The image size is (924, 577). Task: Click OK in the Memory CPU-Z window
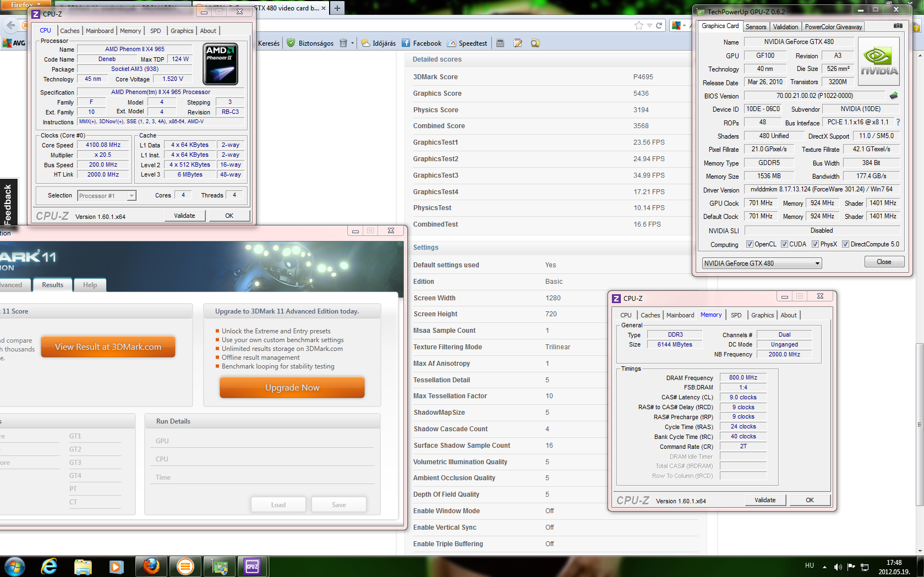810,500
